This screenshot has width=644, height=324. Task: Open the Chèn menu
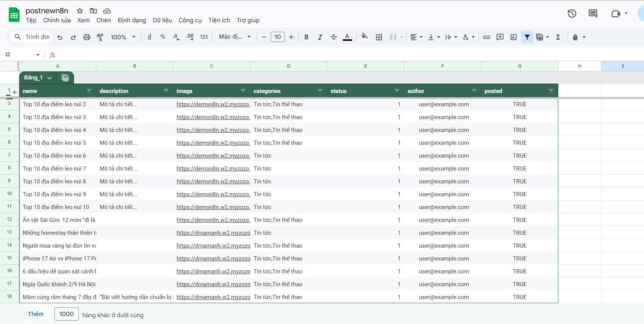[103, 20]
